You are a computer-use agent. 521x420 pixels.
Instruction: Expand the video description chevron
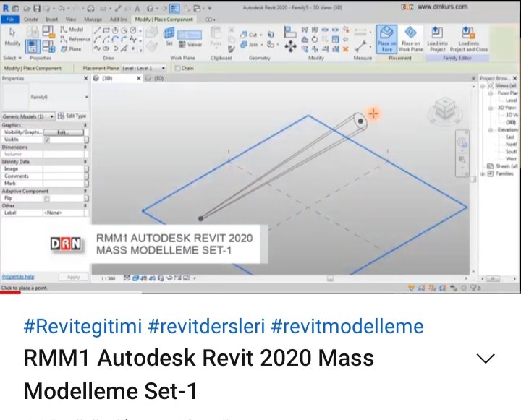click(x=486, y=359)
